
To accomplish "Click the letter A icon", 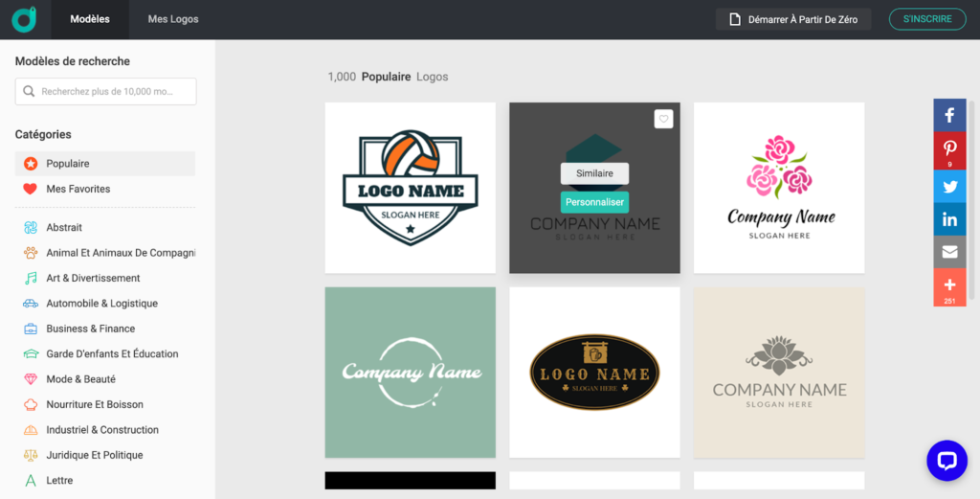I will [x=30, y=481].
